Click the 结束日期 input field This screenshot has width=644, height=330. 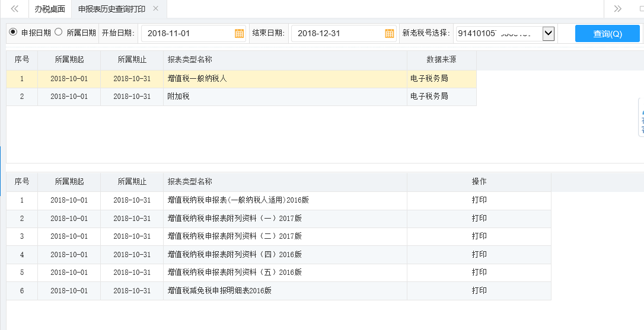[337, 34]
